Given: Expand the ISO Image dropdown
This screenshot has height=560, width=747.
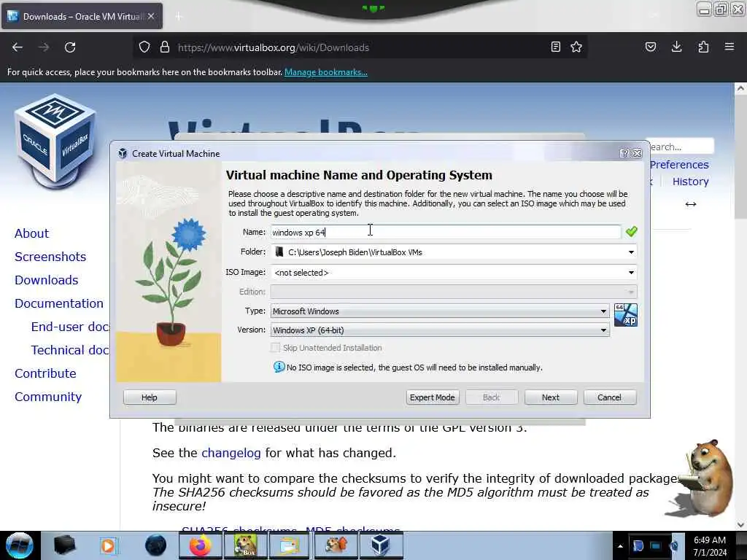Looking at the screenshot, I should click(631, 273).
